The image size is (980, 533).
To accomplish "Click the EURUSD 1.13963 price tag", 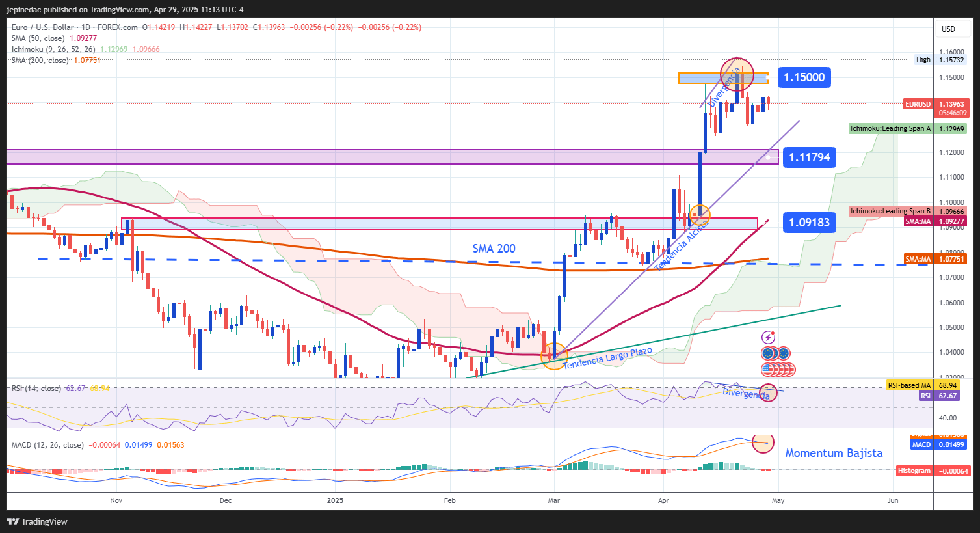I will pyautogui.click(x=936, y=108).
